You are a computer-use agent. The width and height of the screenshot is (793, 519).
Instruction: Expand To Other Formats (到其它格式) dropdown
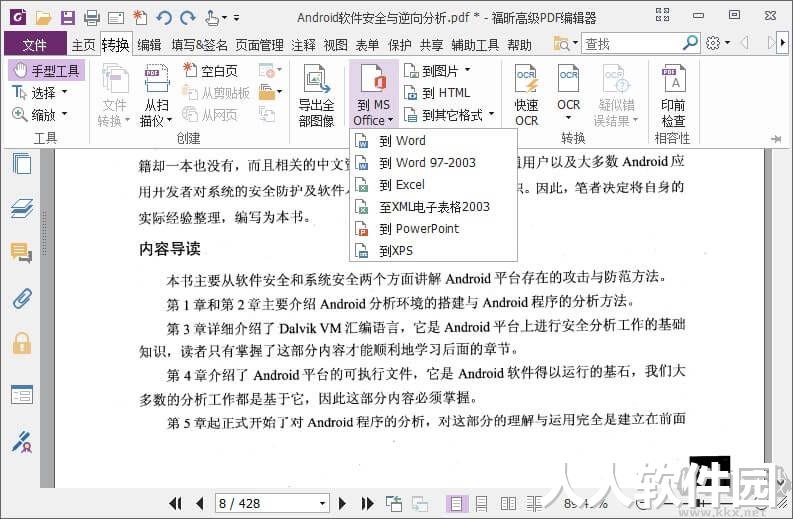[492, 114]
